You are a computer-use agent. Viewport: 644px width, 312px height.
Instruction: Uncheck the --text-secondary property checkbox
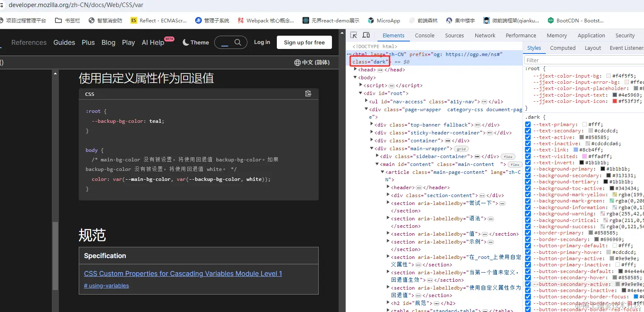coord(528,131)
